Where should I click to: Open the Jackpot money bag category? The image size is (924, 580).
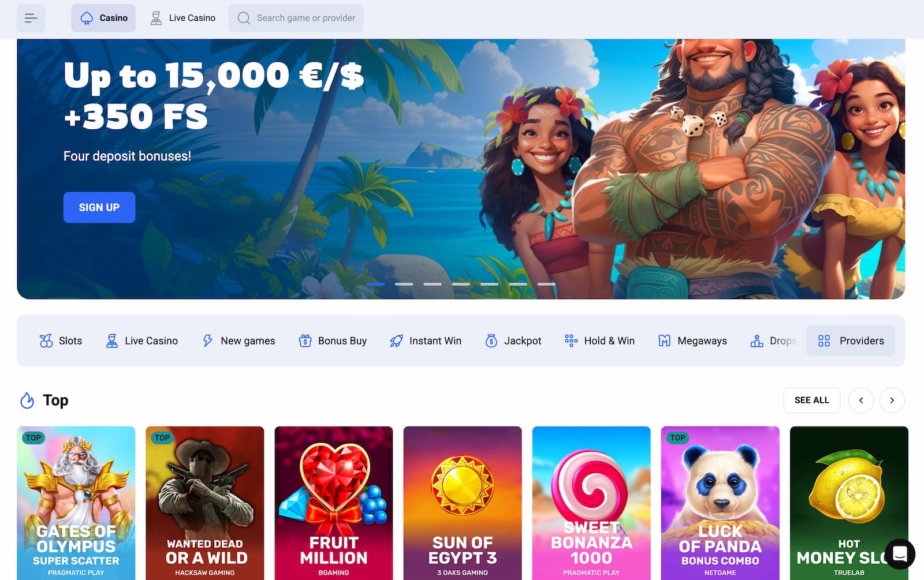(513, 340)
